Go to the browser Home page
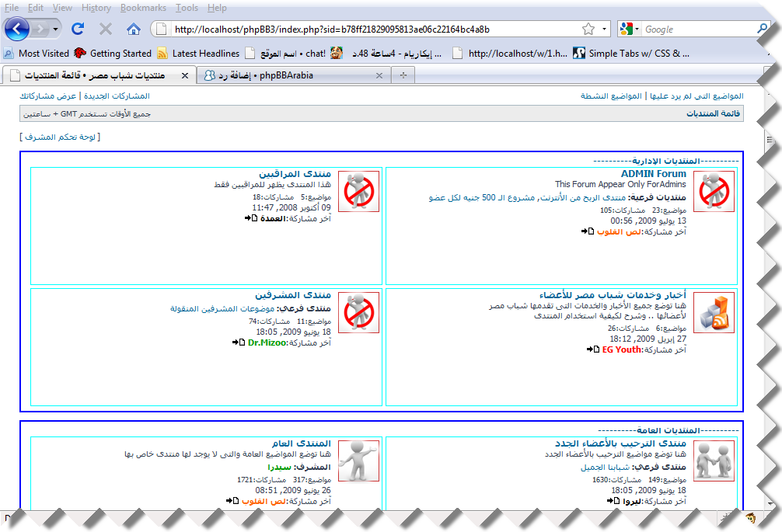782x532 pixels. click(x=134, y=30)
